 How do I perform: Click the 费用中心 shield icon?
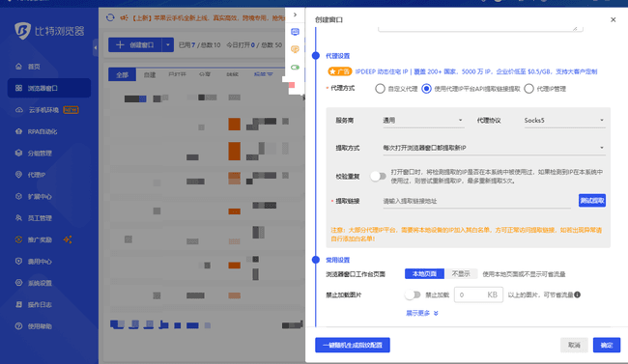(18, 261)
